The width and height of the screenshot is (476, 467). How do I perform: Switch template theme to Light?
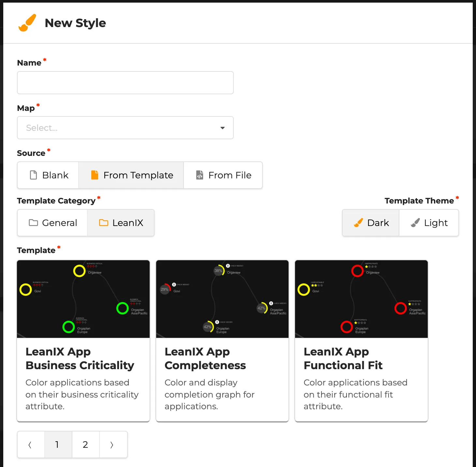[x=429, y=223]
